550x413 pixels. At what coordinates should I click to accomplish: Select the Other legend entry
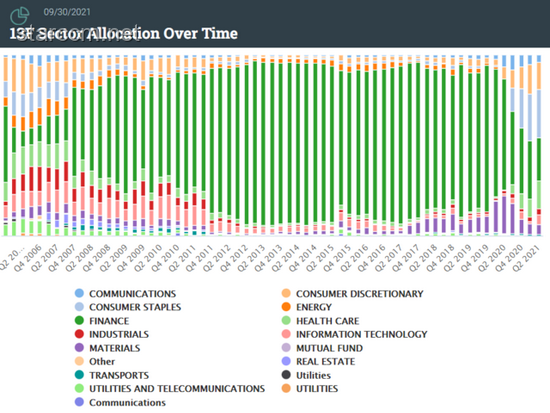95,361
